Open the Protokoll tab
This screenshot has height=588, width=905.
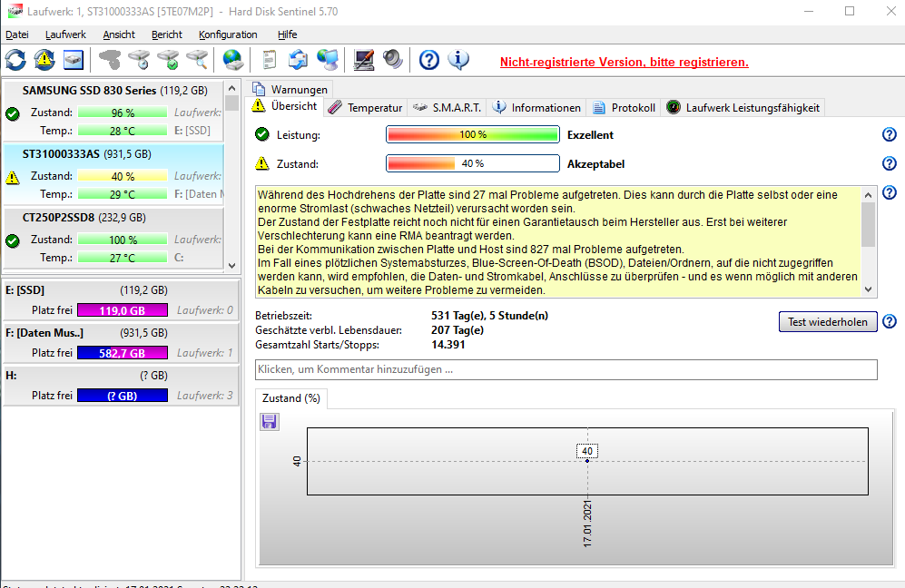tap(624, 107)
